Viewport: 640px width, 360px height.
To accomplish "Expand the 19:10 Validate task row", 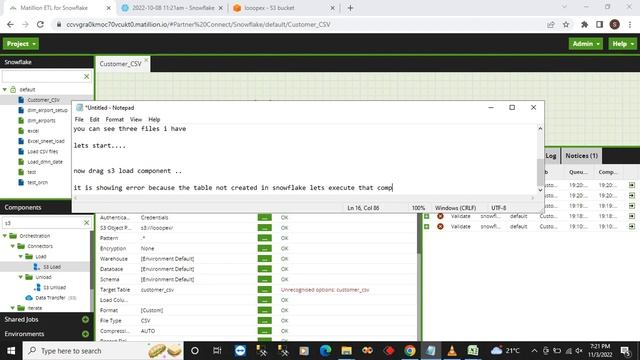I will (427, 227).
